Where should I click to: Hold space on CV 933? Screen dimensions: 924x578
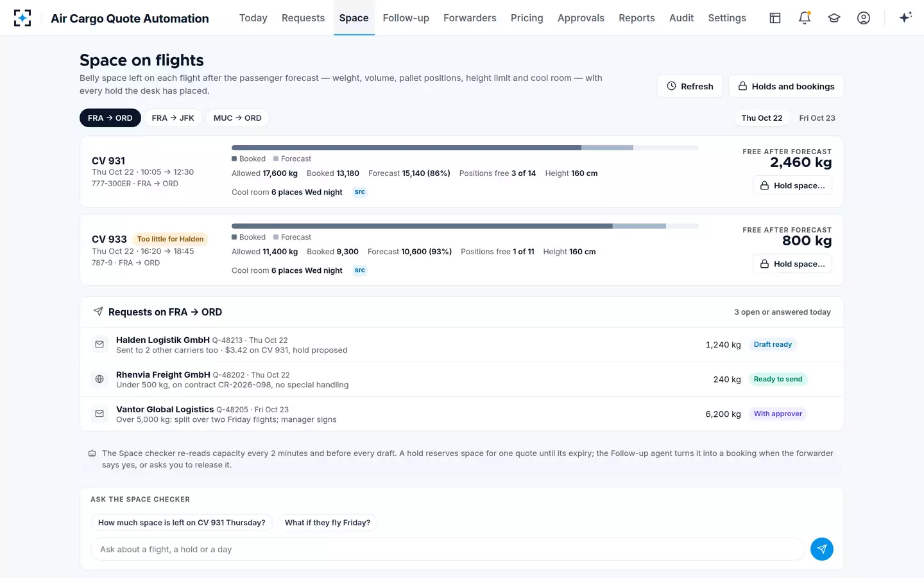point(792,264)
